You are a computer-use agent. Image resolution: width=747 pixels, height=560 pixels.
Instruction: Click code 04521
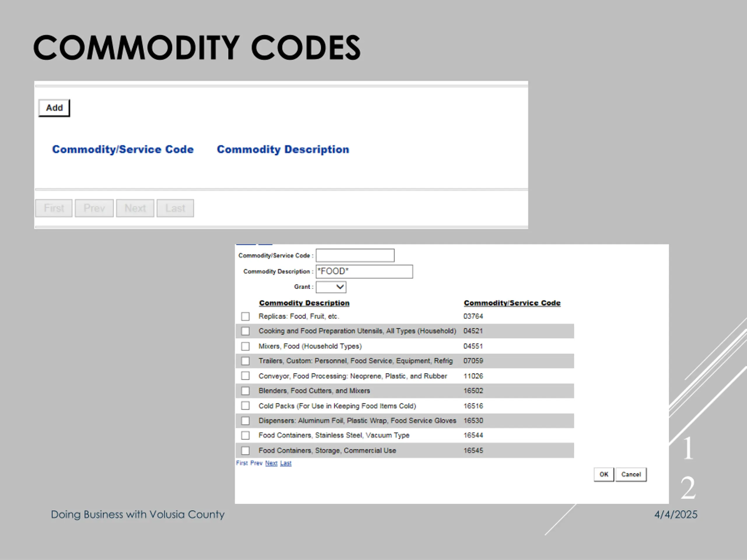[x=473, y=331]
